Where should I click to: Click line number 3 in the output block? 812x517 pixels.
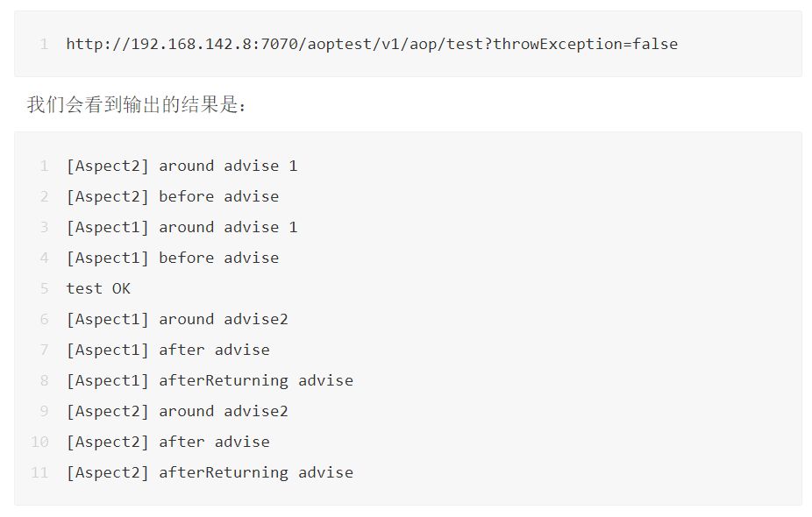coord(44,227)
